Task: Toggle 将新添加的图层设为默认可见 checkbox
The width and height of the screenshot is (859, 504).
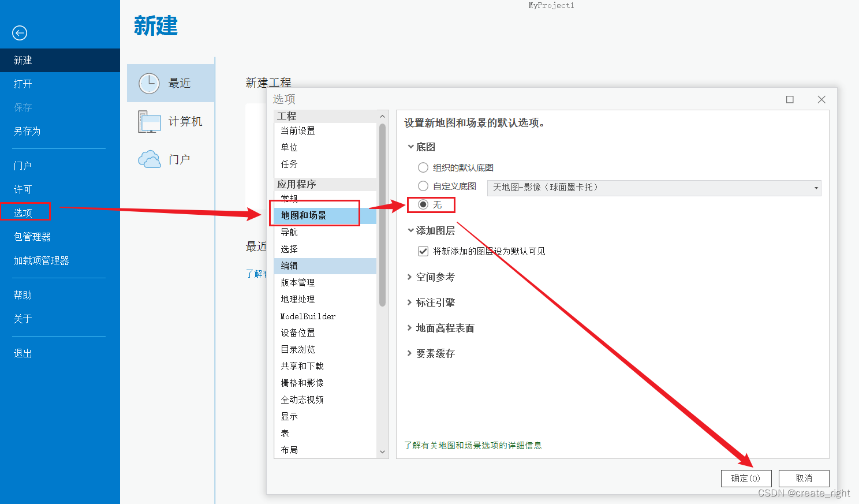Action: (423, 251)
